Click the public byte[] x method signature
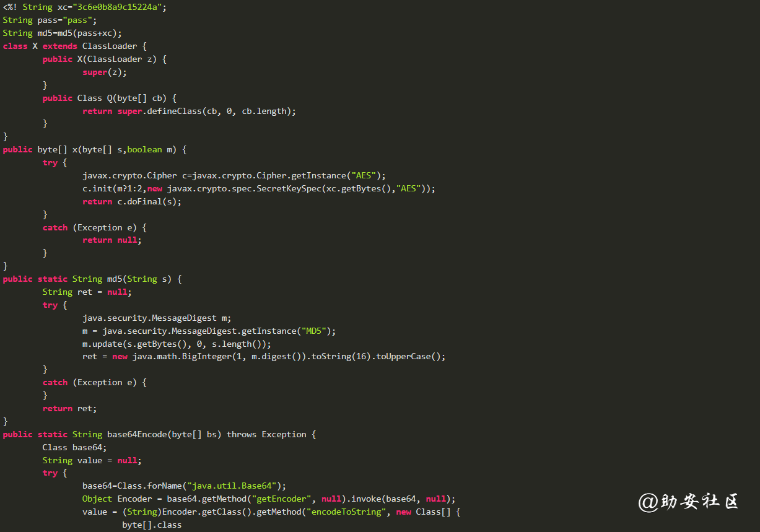 coord(95,149)
